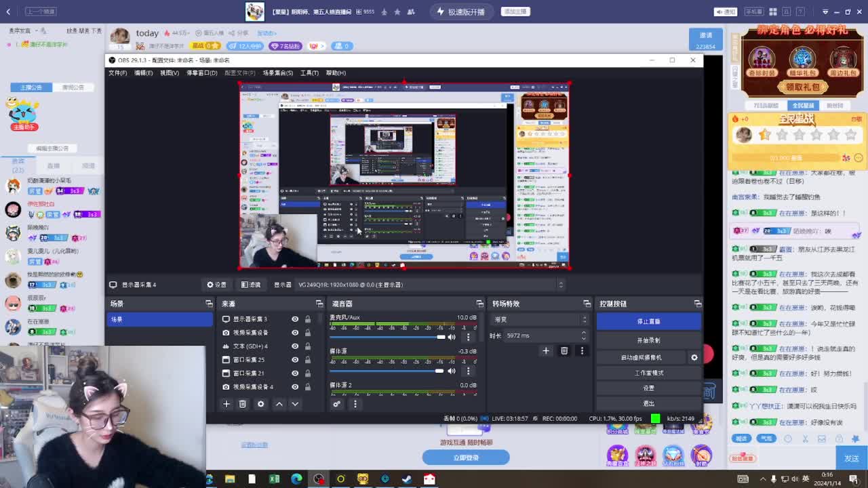This screenshot has height=488, width=868.
Task: Undock the 转场特效 panel
Action: 587,304
